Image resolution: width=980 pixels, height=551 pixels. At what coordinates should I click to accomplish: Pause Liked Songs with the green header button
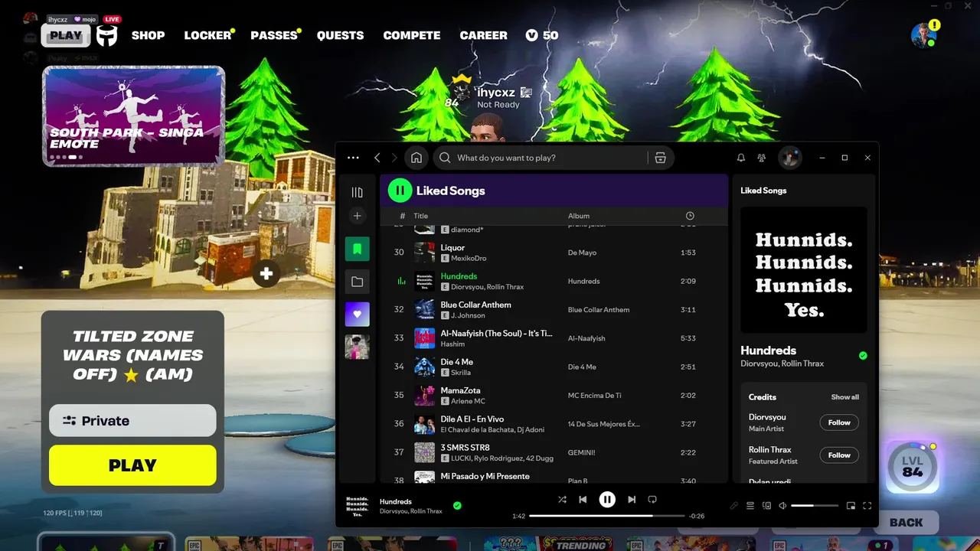coord(400,191)
